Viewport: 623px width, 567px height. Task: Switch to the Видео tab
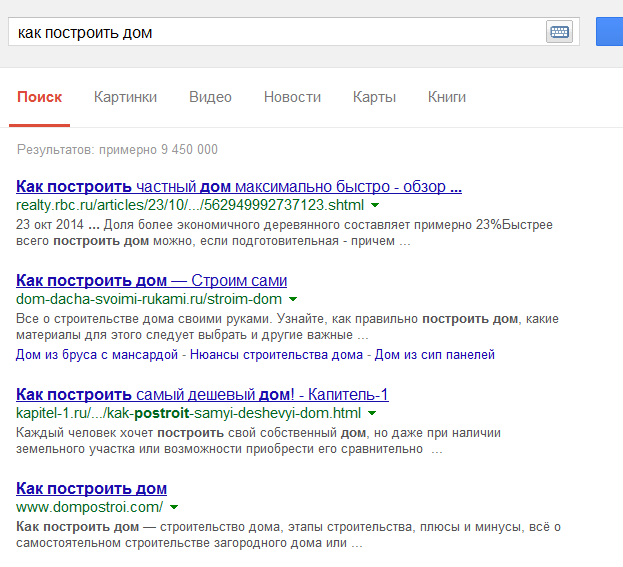[x=210, y=97]
